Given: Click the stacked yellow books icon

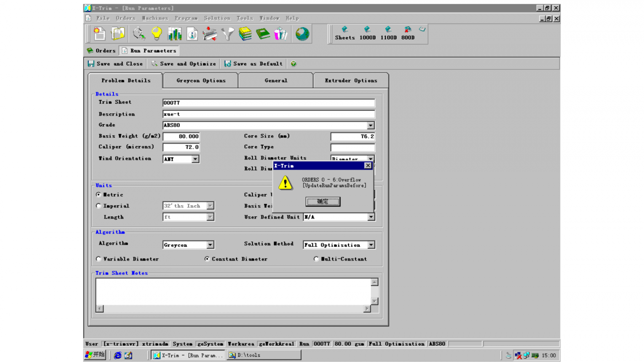Looking at the screenshot, I should click(x=245, y=34).
